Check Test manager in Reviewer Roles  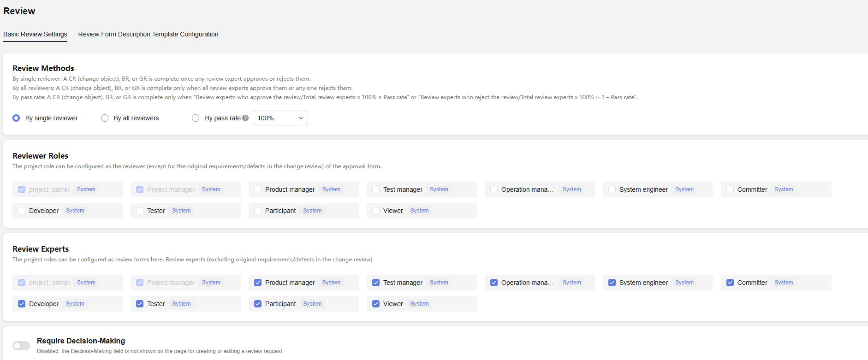pos(376,189)
